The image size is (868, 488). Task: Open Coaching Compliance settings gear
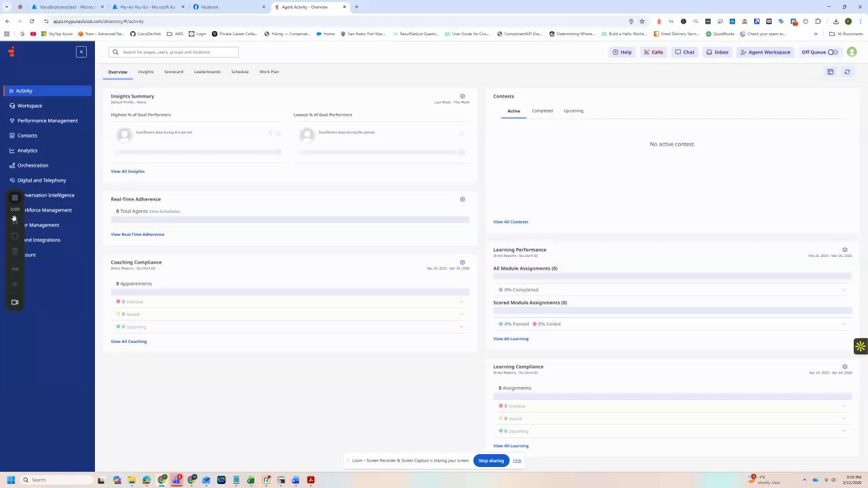click(462, 262)
